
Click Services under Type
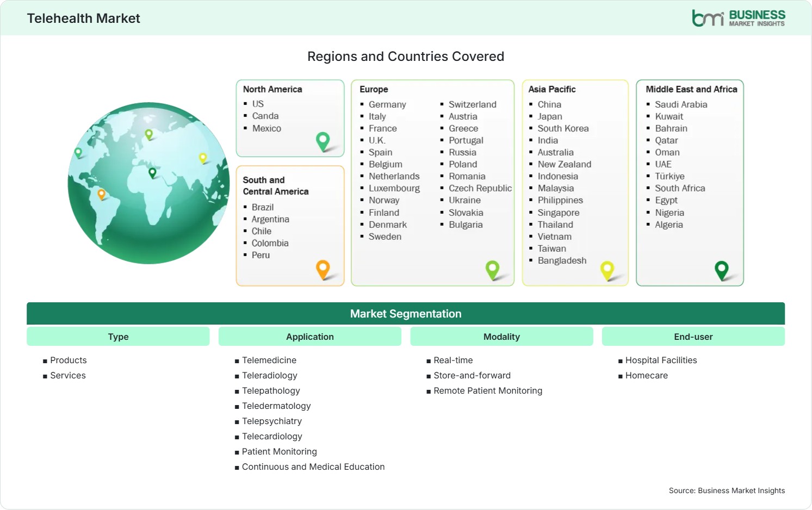[x=68, y=375]
